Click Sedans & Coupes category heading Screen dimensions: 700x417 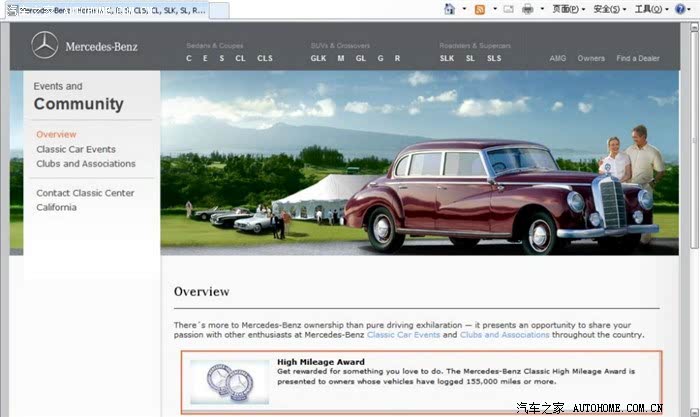tap(215, 46)
